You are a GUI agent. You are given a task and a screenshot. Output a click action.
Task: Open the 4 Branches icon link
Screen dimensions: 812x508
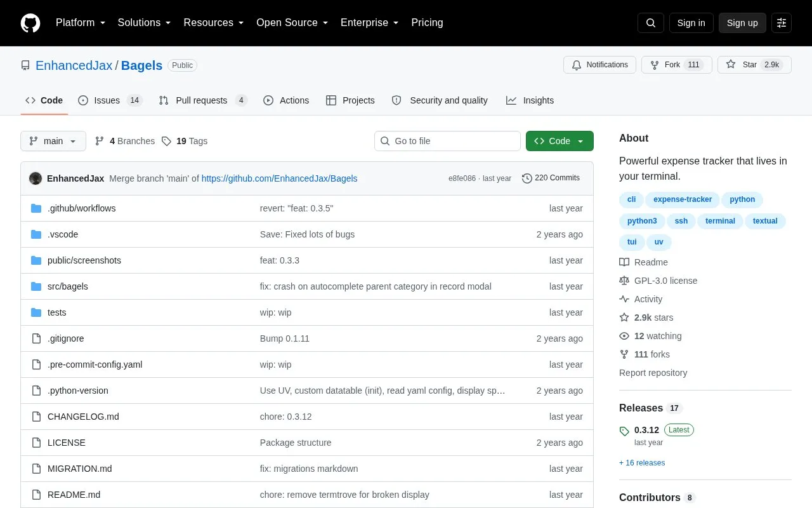[x=100, y=141]
